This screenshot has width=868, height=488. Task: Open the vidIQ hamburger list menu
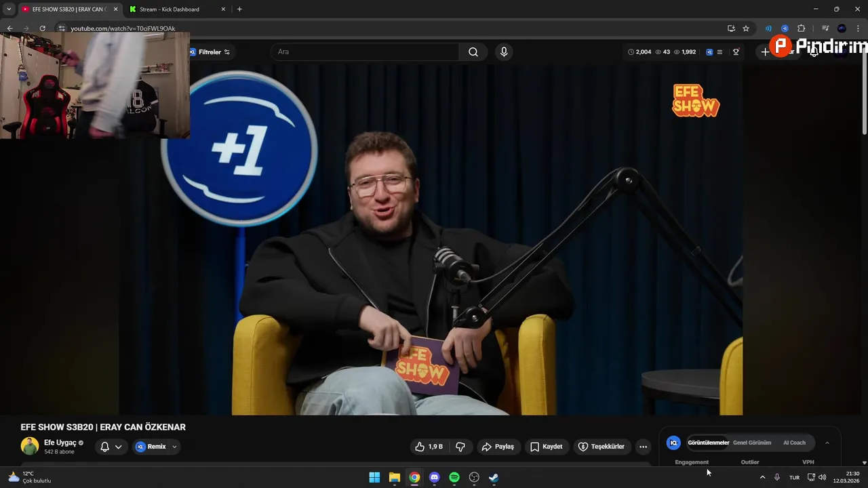pyautogui.click(x=719, y=52)
